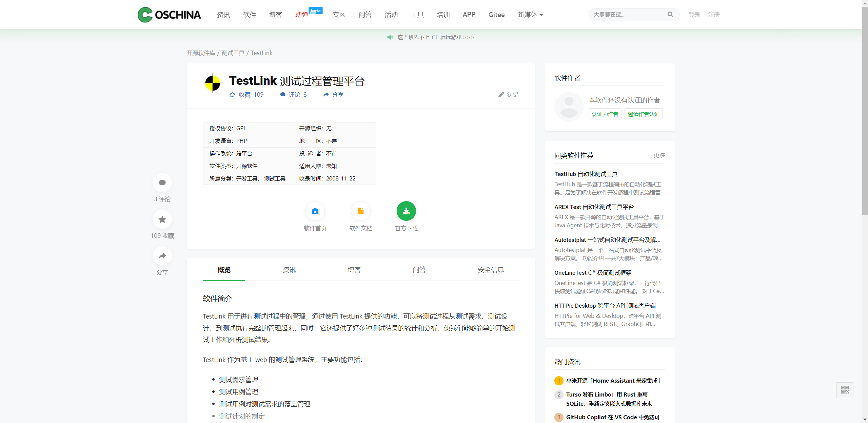Open the 软件文档 document icon
This screenshot has height=423, width=868.
click(361, 211)
